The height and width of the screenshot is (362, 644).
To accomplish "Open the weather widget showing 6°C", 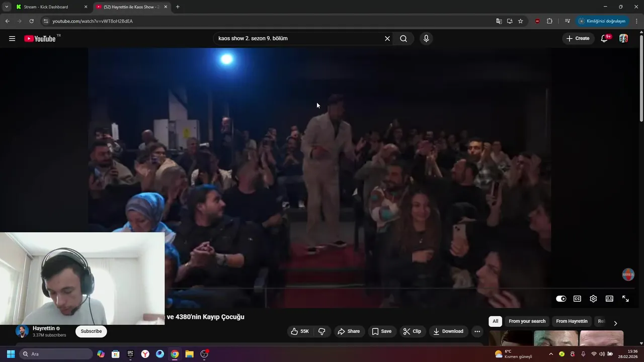I will (x=514, y=354).
